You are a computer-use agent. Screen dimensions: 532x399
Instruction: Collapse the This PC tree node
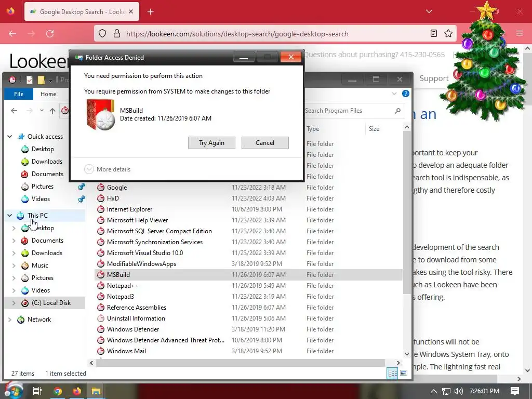[x=10, y=216]
